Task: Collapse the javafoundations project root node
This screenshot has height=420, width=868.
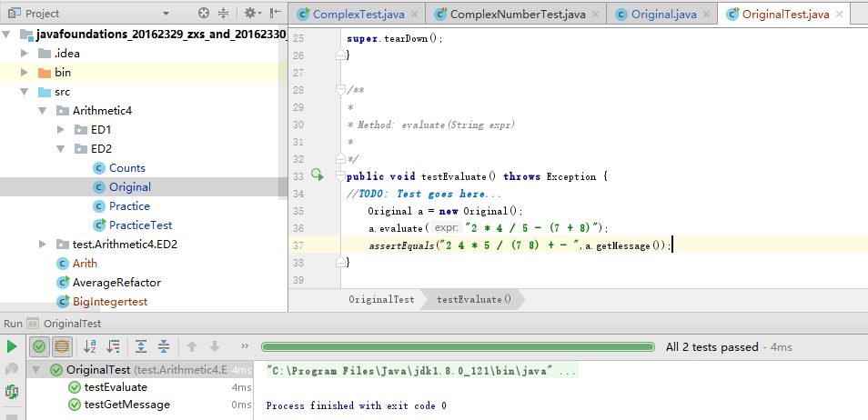Action: 6,35
